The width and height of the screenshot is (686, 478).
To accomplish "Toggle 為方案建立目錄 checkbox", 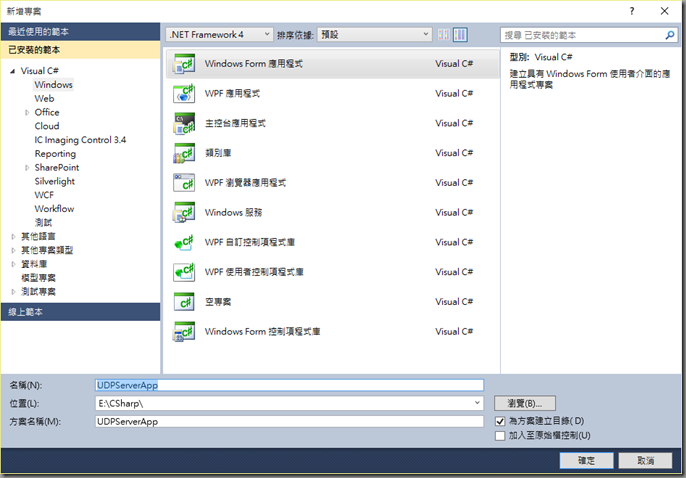I will (x=500, y=421).
